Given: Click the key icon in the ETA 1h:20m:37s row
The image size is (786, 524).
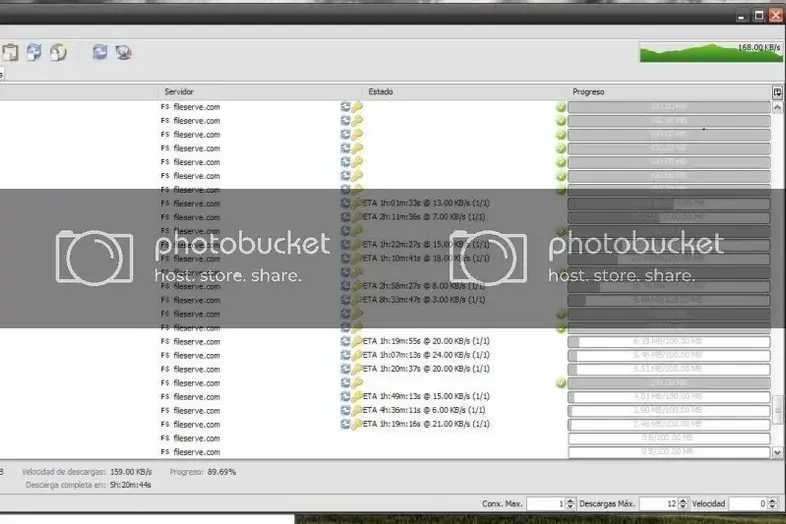Looking at the screenshot, I should [x=357, y=369].
